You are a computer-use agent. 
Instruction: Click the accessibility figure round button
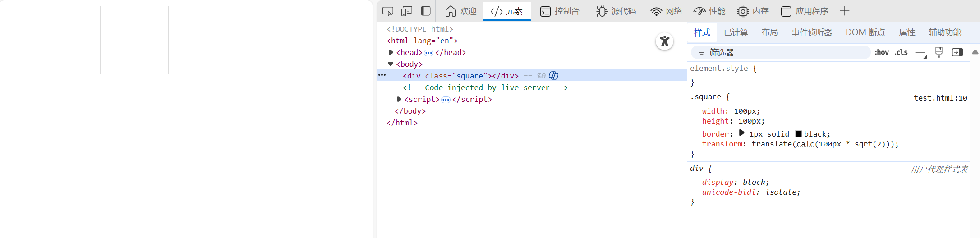click(664, 41)
